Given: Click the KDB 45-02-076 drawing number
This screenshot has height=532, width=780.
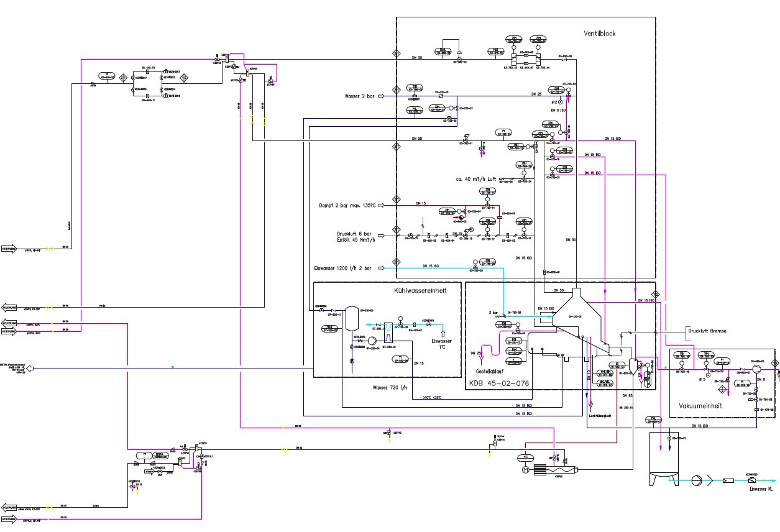Looking at the screenshot, I should (499, 383).
